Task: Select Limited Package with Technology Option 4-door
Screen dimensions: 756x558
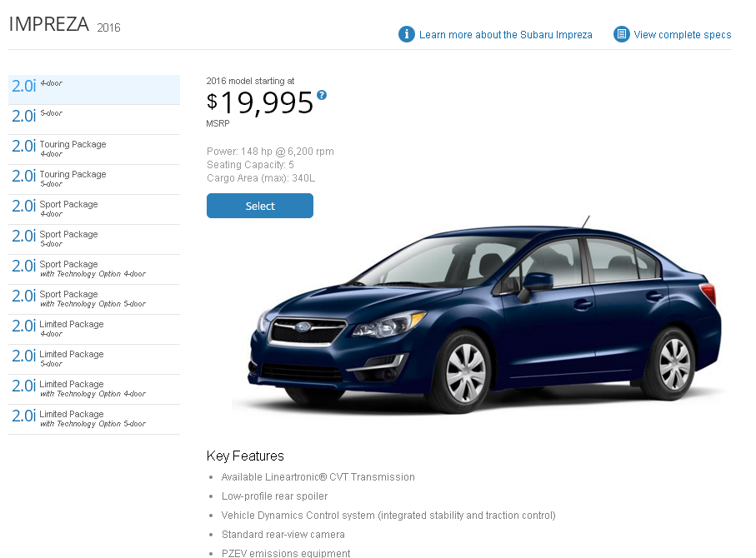Action: [x=94, y=389]
